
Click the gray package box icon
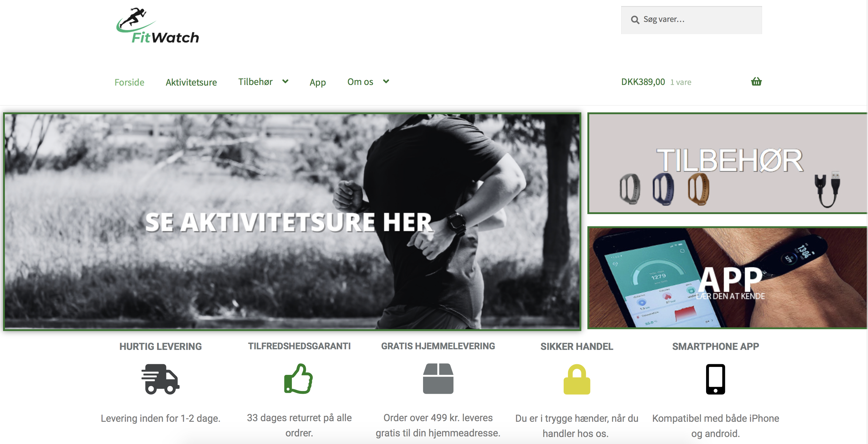click(x=438, y=379)
